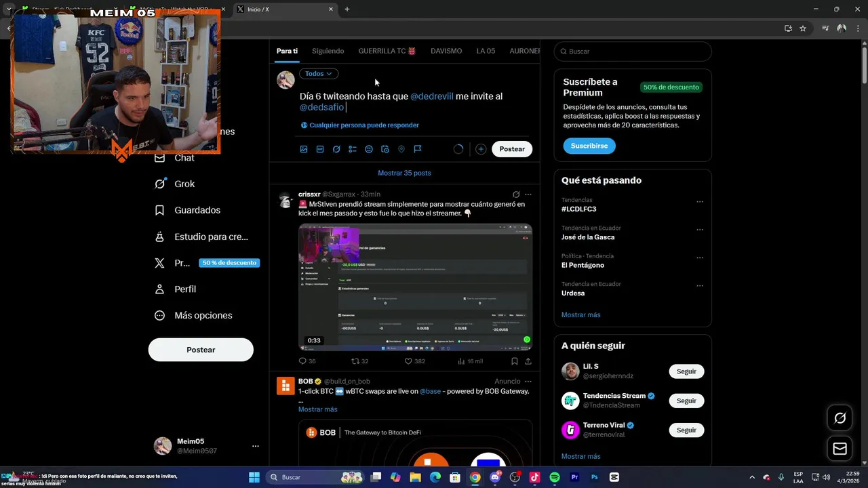Viewport: 868px width, 488px height.
Task: Add a poll to the post
Action: pyautogui.click(x=353, y=149)
